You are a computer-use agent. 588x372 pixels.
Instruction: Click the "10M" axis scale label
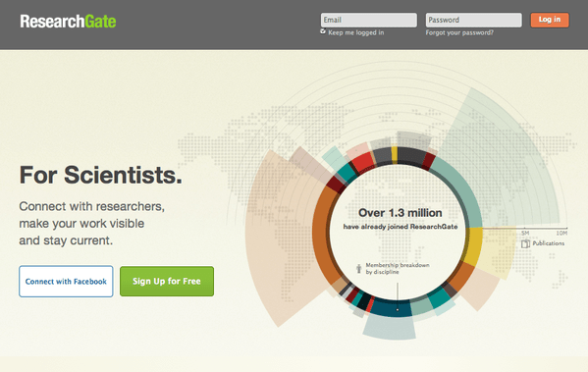click(561, 233)
